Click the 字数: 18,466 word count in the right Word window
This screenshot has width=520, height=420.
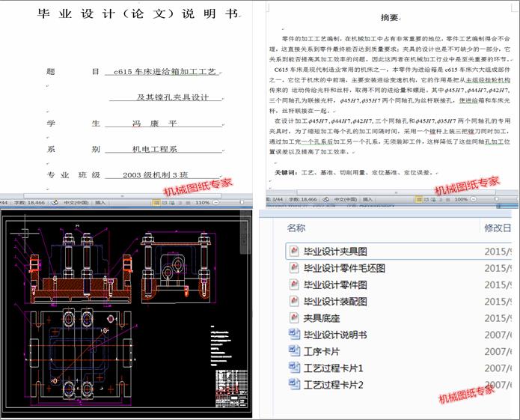click(x=303, y=199)
